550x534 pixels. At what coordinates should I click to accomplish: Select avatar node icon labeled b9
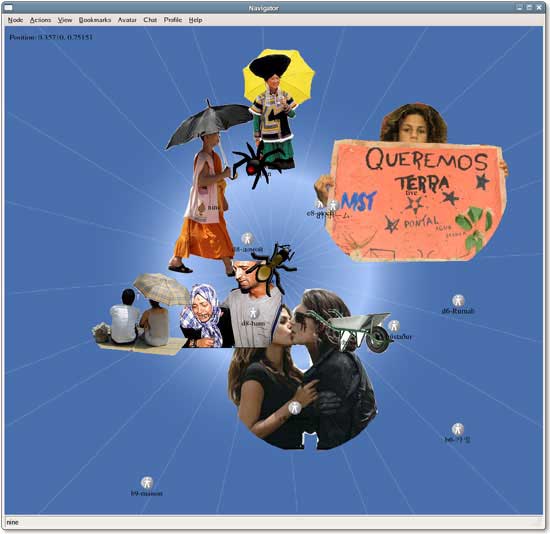point(147,483)
